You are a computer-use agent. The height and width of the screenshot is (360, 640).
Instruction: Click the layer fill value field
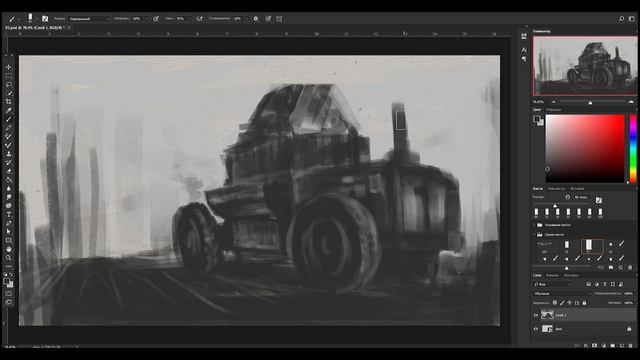tap(628, 303)
